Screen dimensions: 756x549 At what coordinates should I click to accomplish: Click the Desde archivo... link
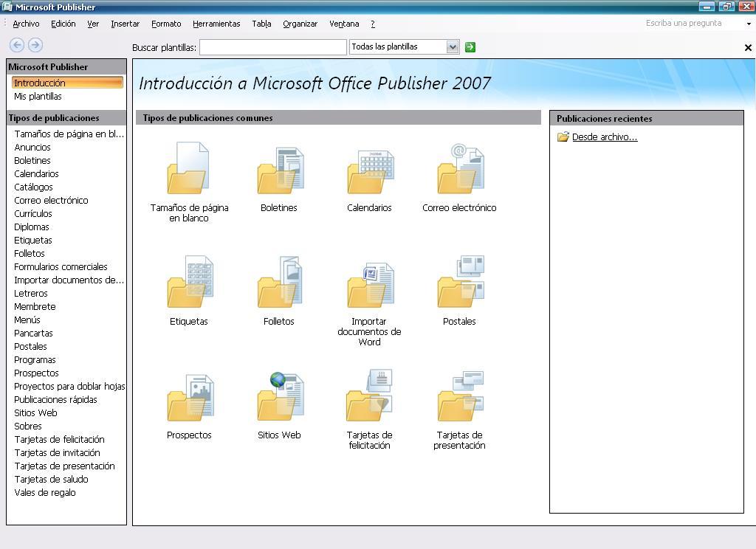click(605, 137)
